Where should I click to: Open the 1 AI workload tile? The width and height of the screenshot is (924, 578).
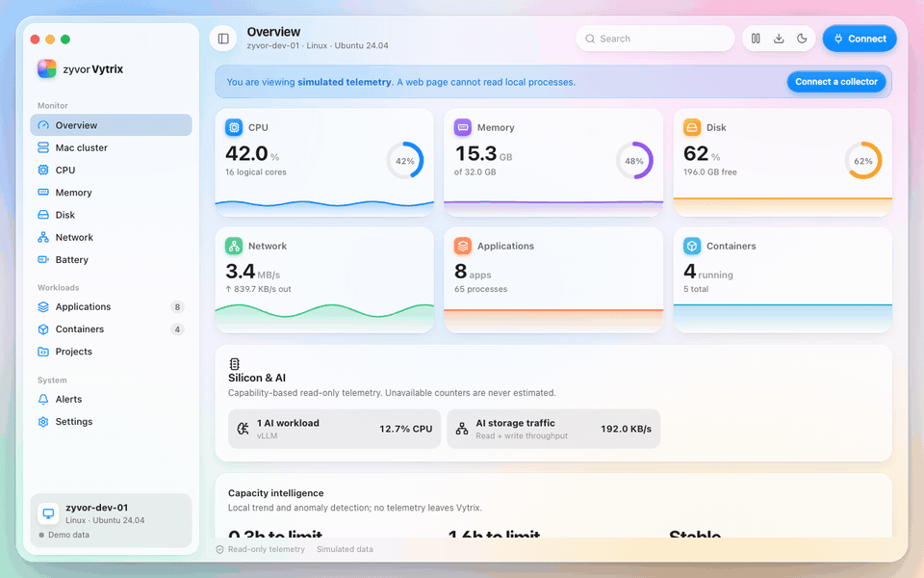334,429
